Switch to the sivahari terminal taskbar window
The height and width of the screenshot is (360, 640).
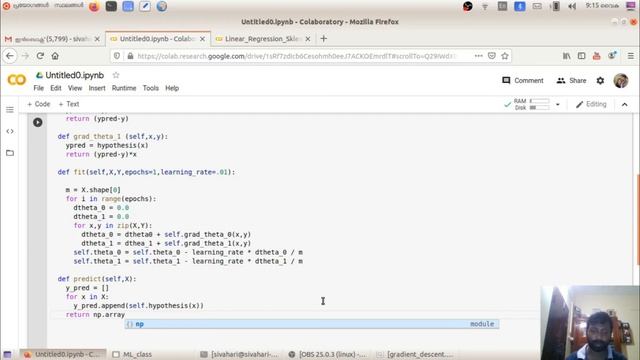click(x=240, y=354)
